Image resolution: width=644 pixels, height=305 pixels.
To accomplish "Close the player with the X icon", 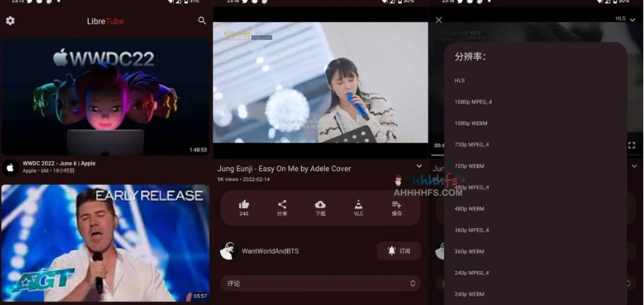I will (438, 20).
